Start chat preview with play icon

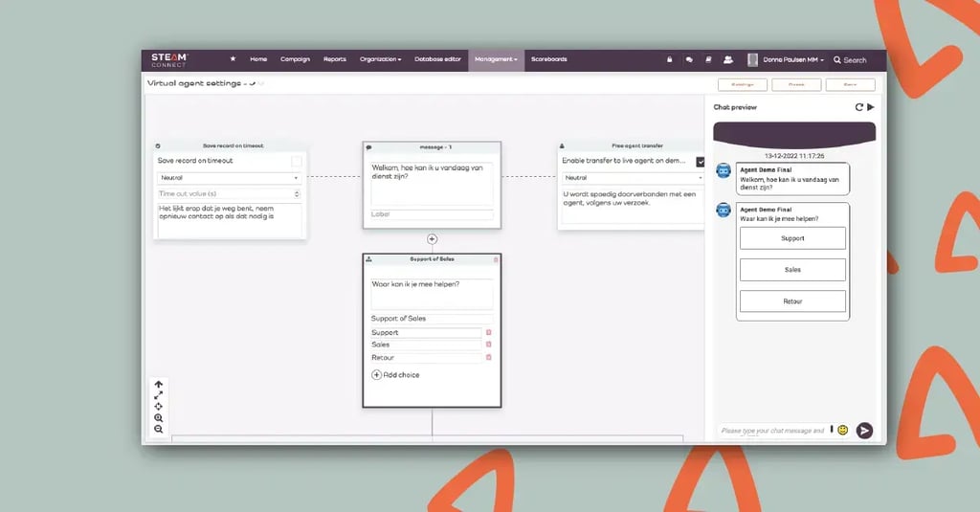click(871, 107)
